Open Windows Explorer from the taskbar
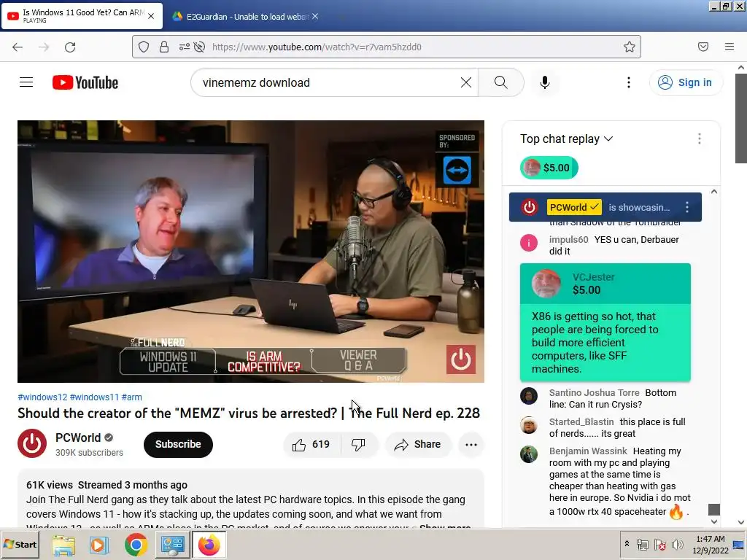 pyautogui.click(x=63, y=545)
